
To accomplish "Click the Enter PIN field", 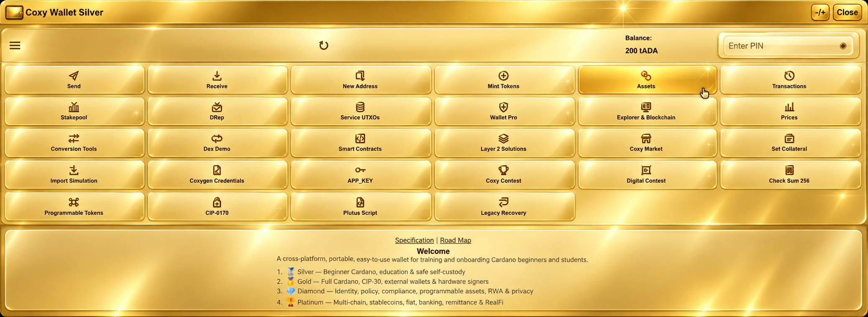I will click(788, 46).
